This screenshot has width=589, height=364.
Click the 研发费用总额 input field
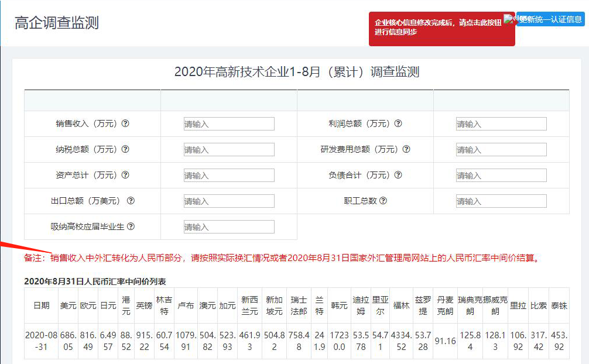pos(502,149)
